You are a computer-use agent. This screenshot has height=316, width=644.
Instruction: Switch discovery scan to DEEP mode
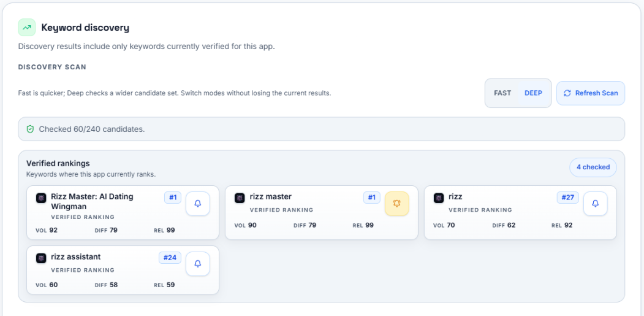[533, 93]
